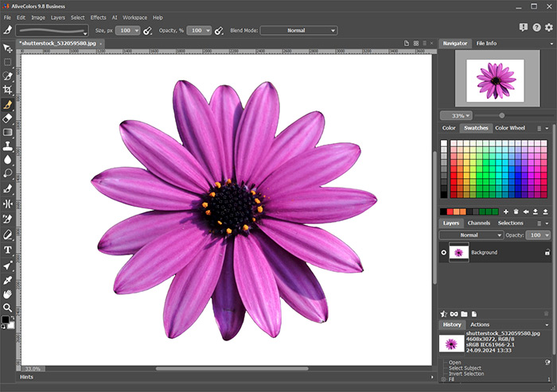Delete swatch using trash icon in Swatches
The height and width of the screenshot is (392, 557).
click(516, 212)
